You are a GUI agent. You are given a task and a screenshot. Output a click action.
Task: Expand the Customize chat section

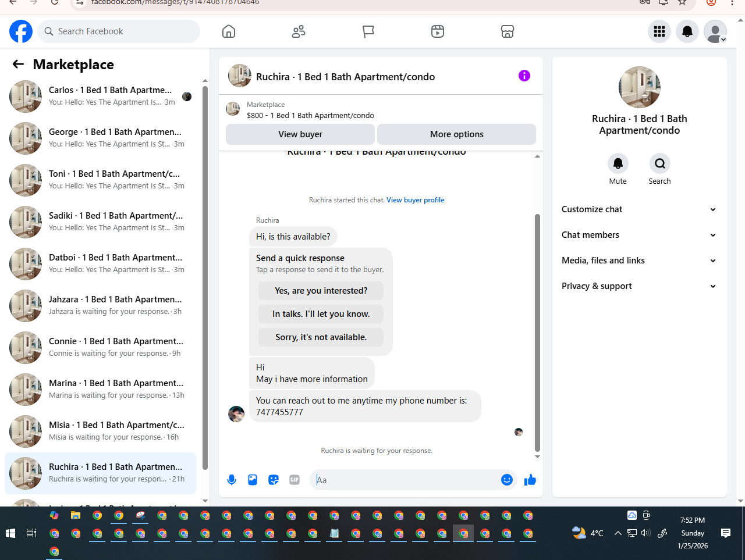(640, 209)
